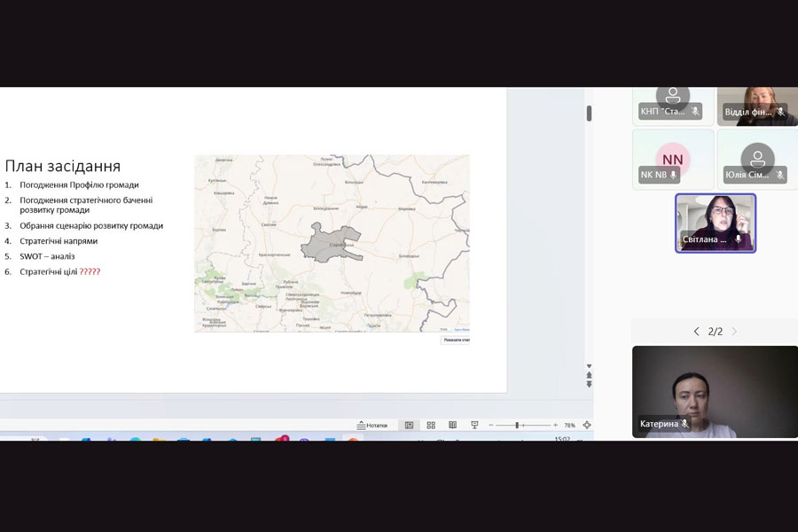This screenshot has height=532, width=798.
Task: Click microphone icon on Світлана tile
Action: (x=739, y=239)
